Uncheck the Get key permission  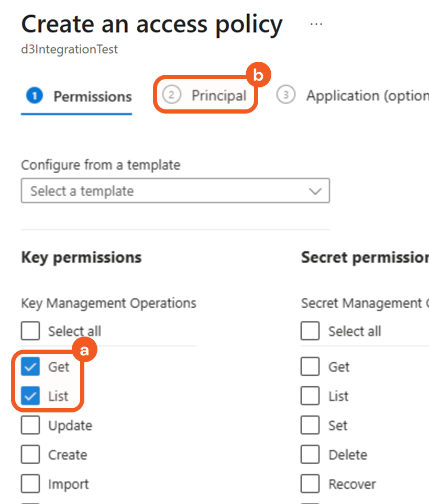[x=30, y=367]
